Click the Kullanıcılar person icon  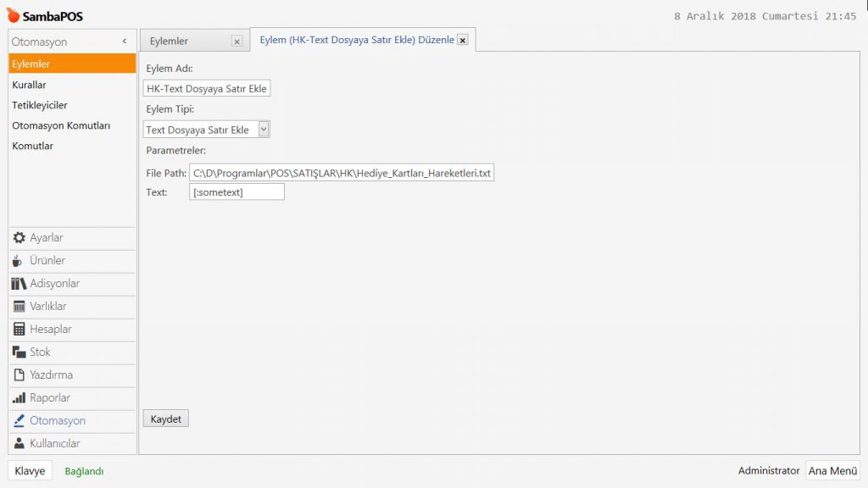tap(19, 444)
